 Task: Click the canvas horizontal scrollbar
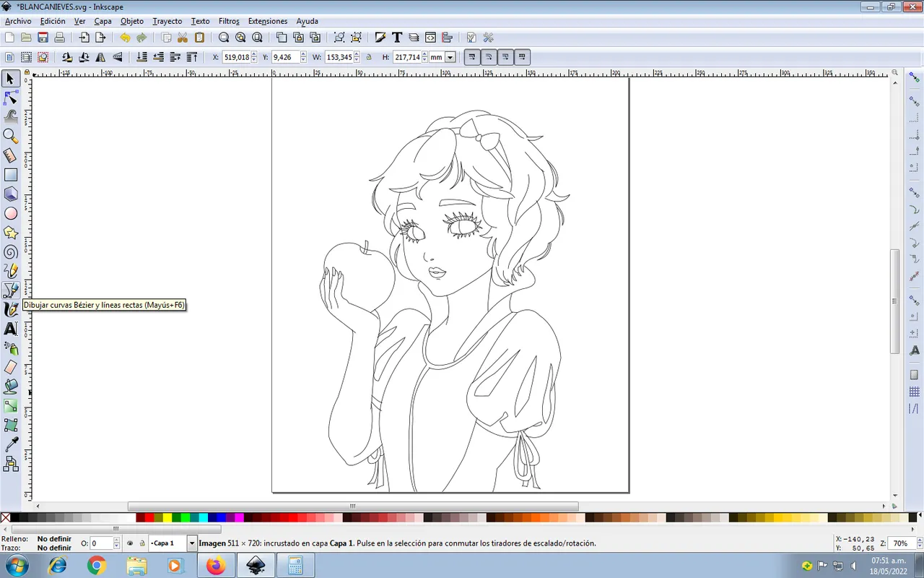click(x=353, y=506)
